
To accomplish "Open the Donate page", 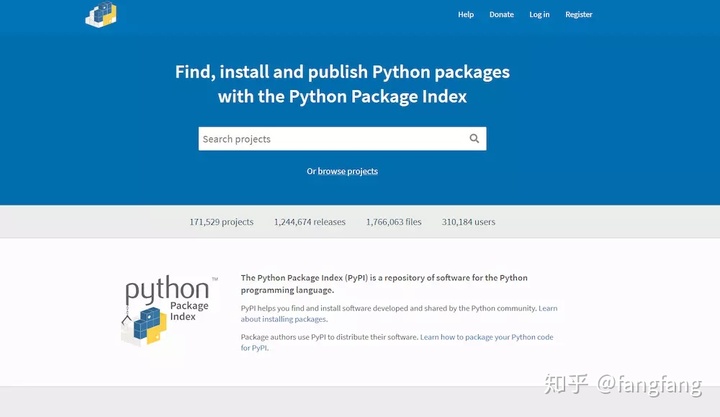I will click(x=501, y=15).
